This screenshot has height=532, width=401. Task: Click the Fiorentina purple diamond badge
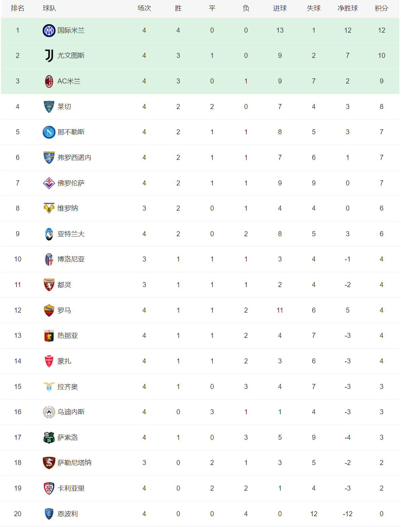(x=49, y=183)
